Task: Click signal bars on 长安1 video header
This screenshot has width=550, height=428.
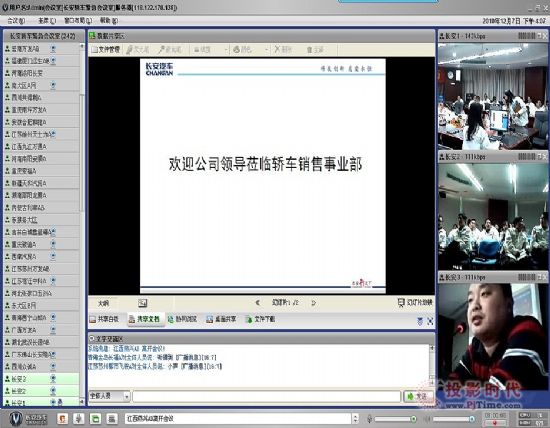Action: click(x=526, y=36)
